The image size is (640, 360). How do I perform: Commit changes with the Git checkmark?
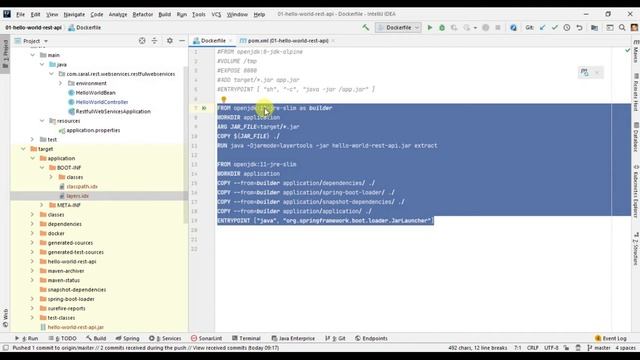(x=554, y=27)
